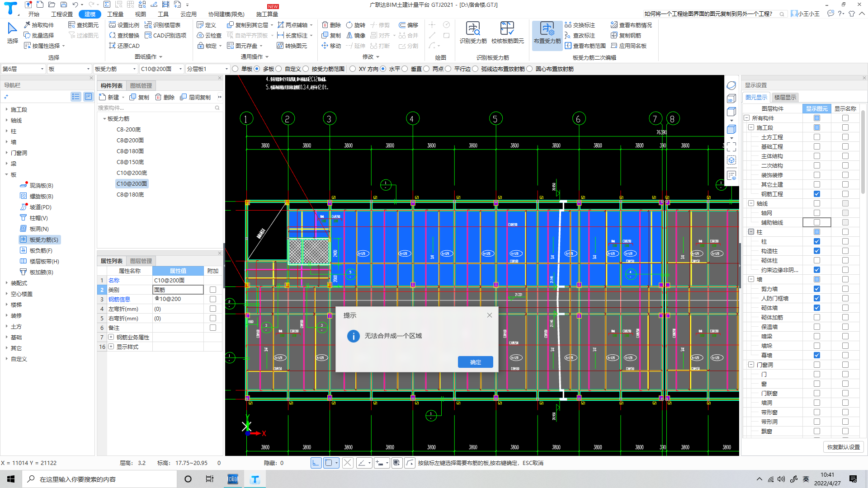
Task: Select the 平行边 radio option
Action: (448, 69)
